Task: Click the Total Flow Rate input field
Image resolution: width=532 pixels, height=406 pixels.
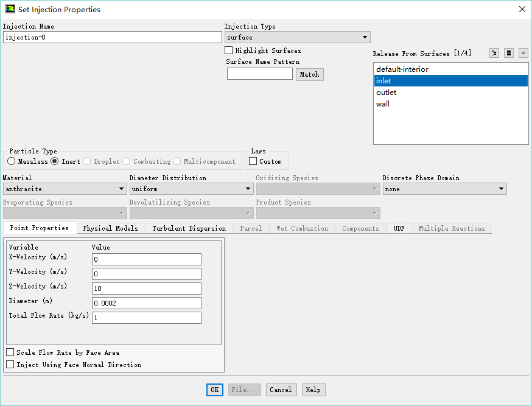Action: coord(146,318)
